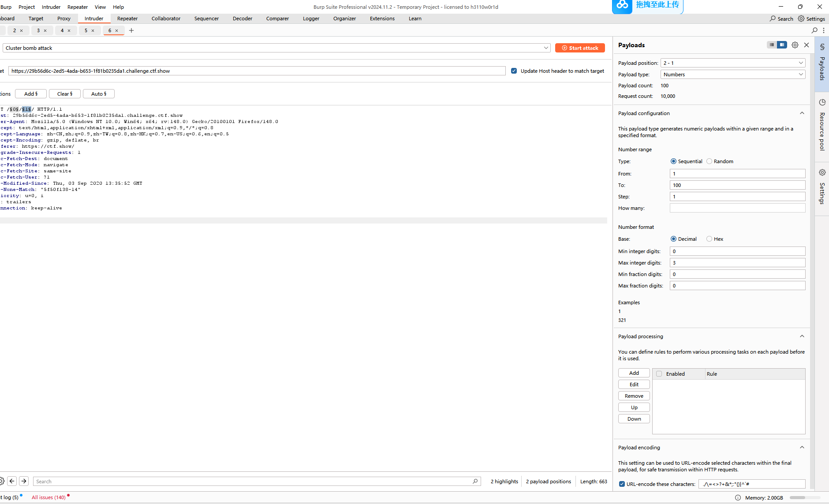Collapse the Payload encoding section
829x504 pixels.
coord(802,448)
